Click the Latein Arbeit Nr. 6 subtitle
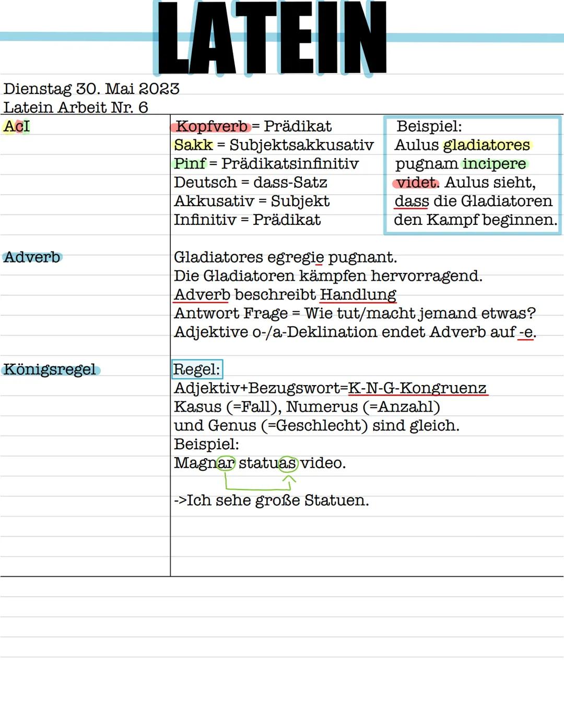This screenshot has height=728, width=564. click(x=76, y=106)
